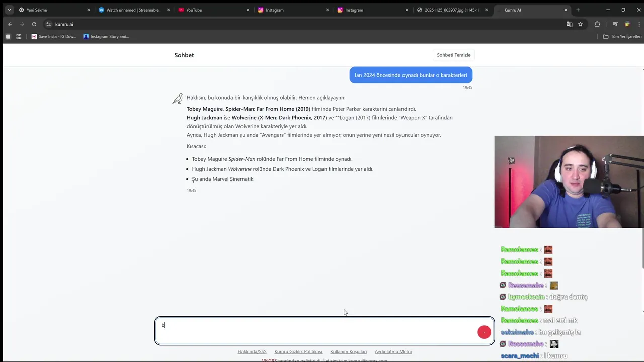Select bullet 'Hugh Jackman Wolverine rolünde'

[283, 169]
